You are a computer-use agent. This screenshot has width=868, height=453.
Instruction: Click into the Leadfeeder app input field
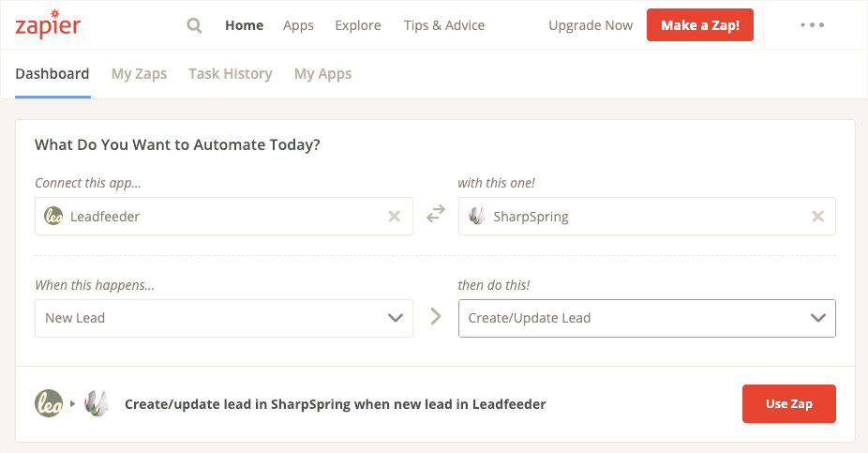pyautogui.click(x=224, y=216)
